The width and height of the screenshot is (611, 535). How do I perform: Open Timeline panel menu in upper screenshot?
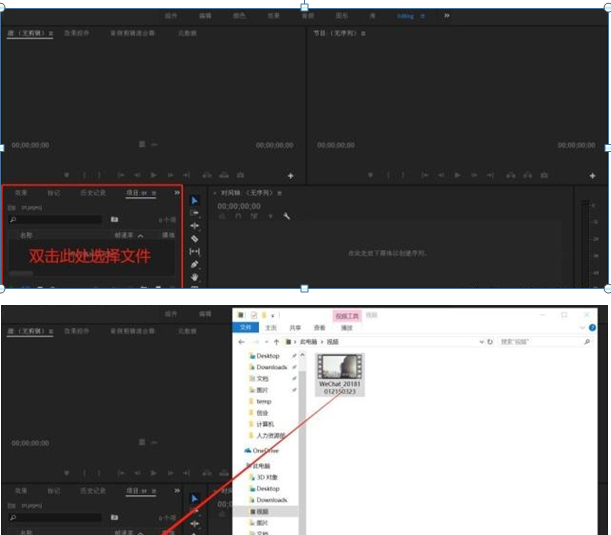click(x=279, y=193)
